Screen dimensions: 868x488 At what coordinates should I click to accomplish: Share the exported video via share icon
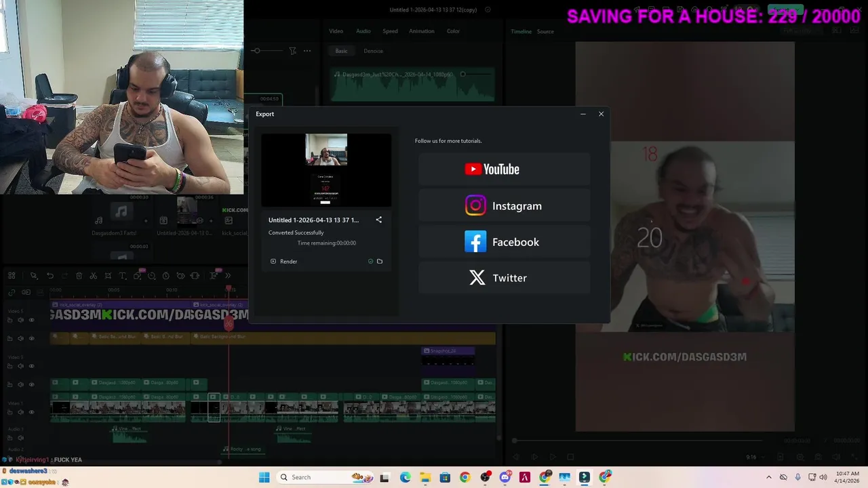click(x=379, y=220)
